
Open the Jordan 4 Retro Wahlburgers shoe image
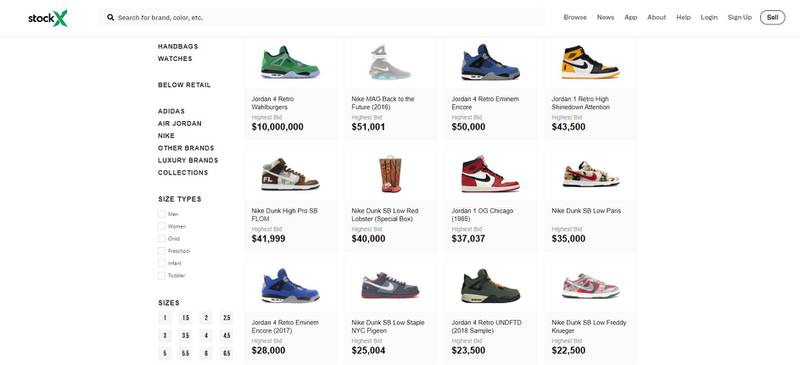coord(290,63)
